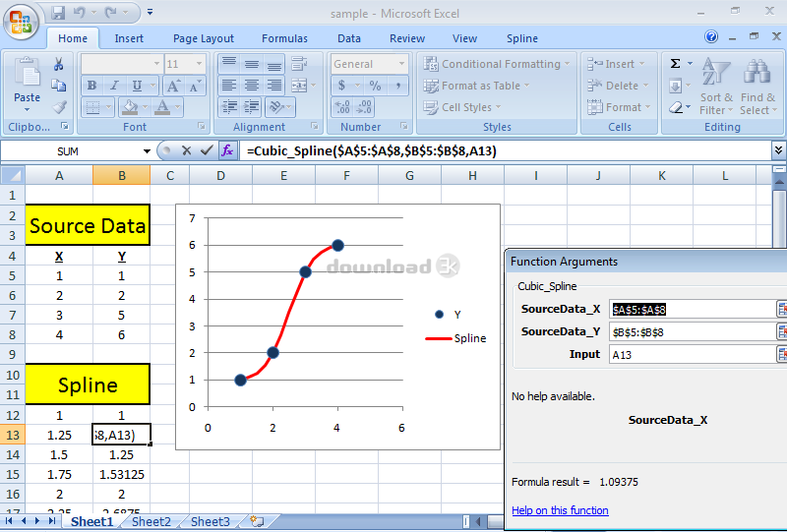Open the Microsoft Excel Help icon
Screen dimensions: 787x532
(x=711, y=37)
